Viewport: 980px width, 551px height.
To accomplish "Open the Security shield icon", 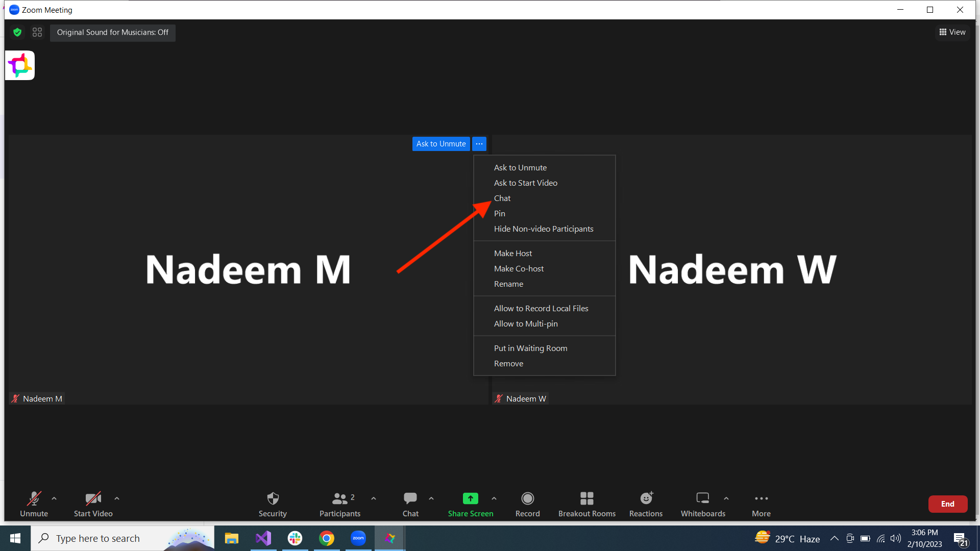I will click(x=273, y=498).
